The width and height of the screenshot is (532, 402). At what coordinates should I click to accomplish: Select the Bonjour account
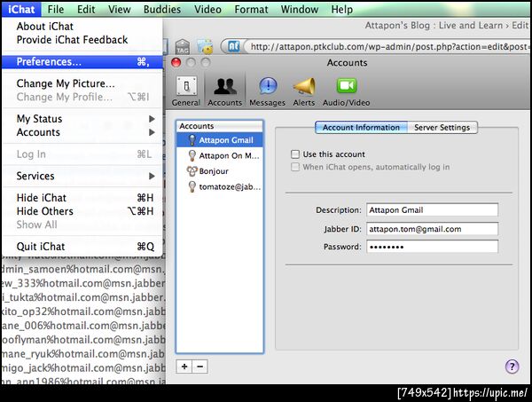tap(220, 171)
